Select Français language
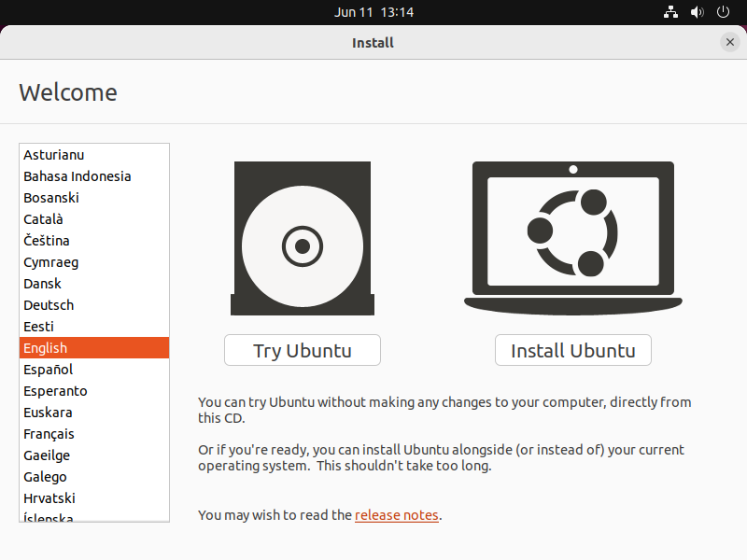The width and height of the screenshot is (747, 560). 94,433
